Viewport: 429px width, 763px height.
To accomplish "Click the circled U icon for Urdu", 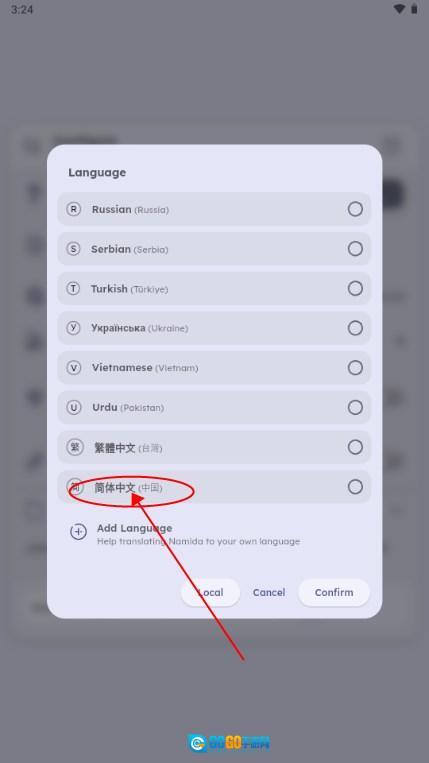I will click(x=73, y=407).
